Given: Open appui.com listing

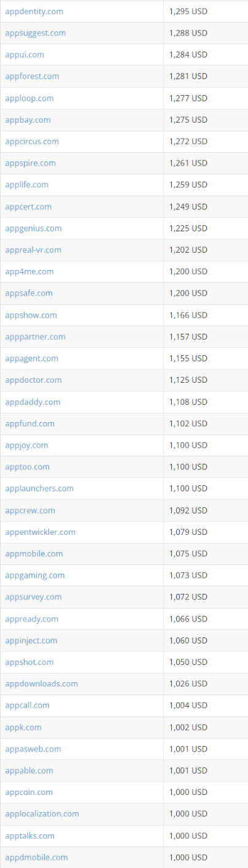Looking at the screenshot, I should (25, 55).
